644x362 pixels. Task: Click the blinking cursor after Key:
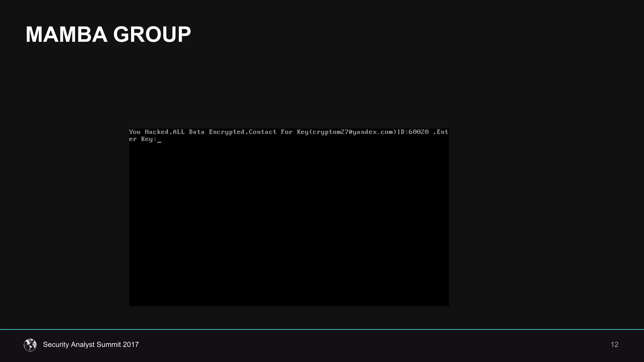pyautogui.click(x=159, y=142)
